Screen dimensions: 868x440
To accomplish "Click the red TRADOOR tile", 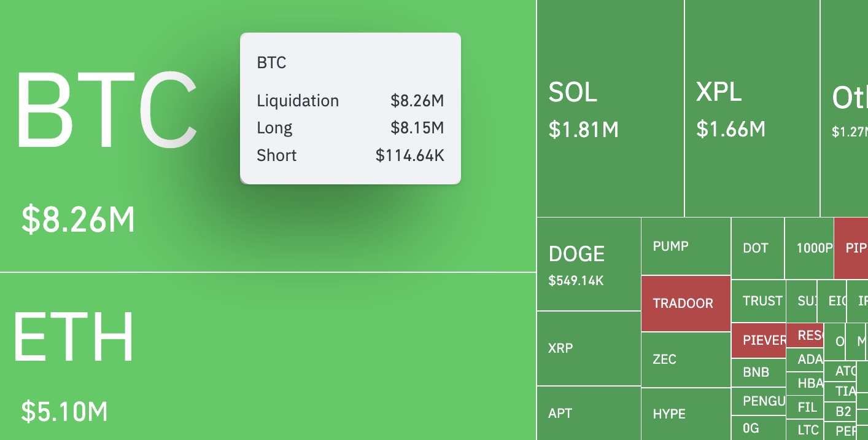I will point(686,304).
